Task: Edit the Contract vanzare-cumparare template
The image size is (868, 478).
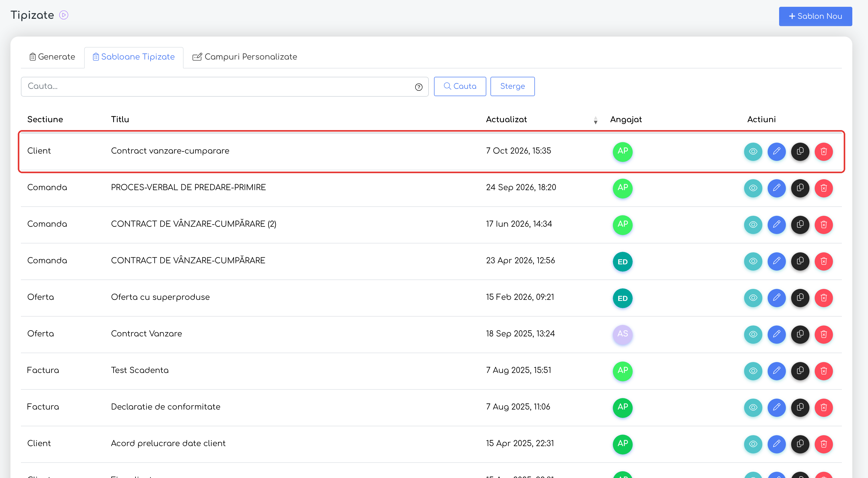Action: [x=776, y=151]
